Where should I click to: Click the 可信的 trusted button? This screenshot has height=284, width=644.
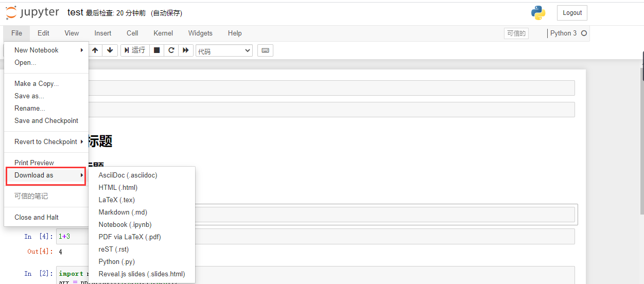click(516, 33)
